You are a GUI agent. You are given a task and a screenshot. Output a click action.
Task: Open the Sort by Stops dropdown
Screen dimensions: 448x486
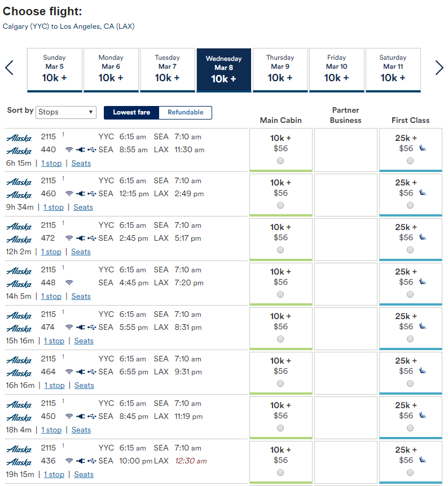coord(66,112)
